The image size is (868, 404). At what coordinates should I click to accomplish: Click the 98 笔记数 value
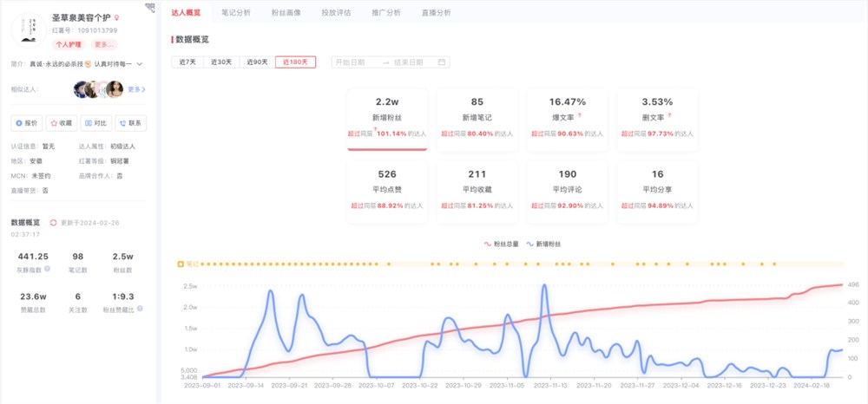(77, 257)
